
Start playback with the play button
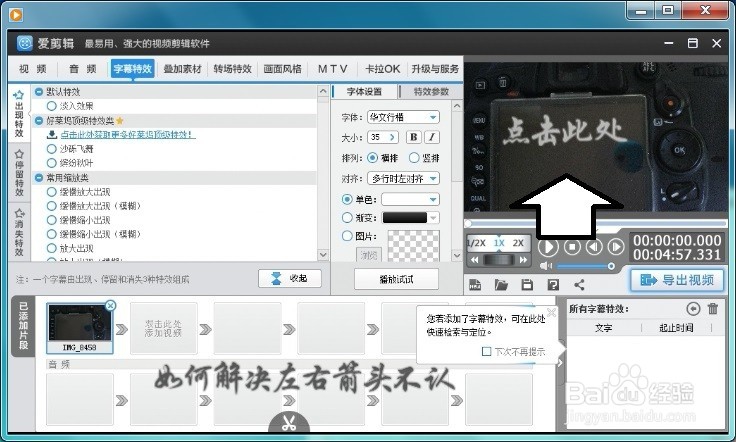pos(548,247)
